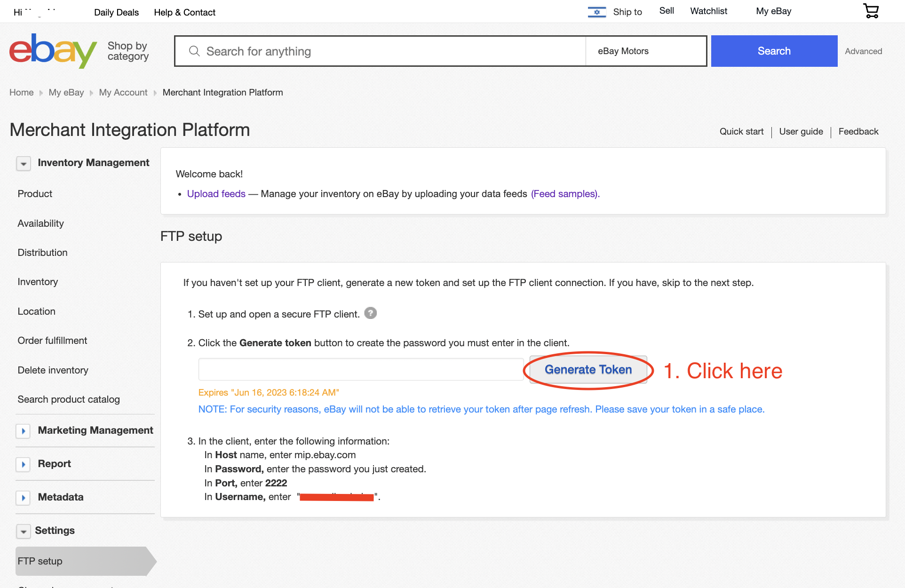Select Distribution in the sidebar
Image resolution: width=905 pixels, height=588 pixels.
pos(42,253)
